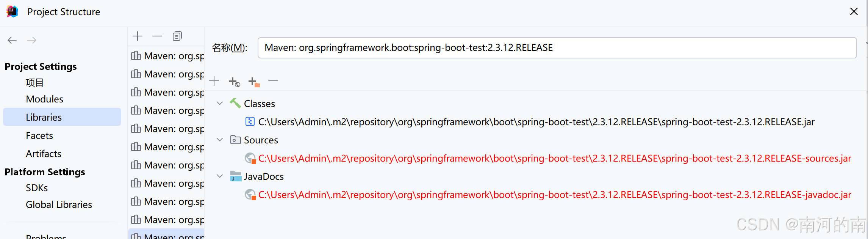Open the Artifacts settings page

click(x=44, y=154)
